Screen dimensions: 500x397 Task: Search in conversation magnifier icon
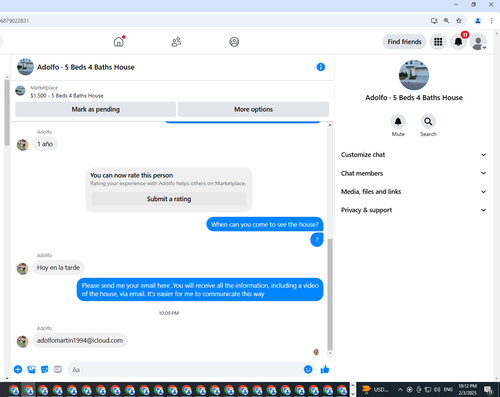tap(428, 122)
